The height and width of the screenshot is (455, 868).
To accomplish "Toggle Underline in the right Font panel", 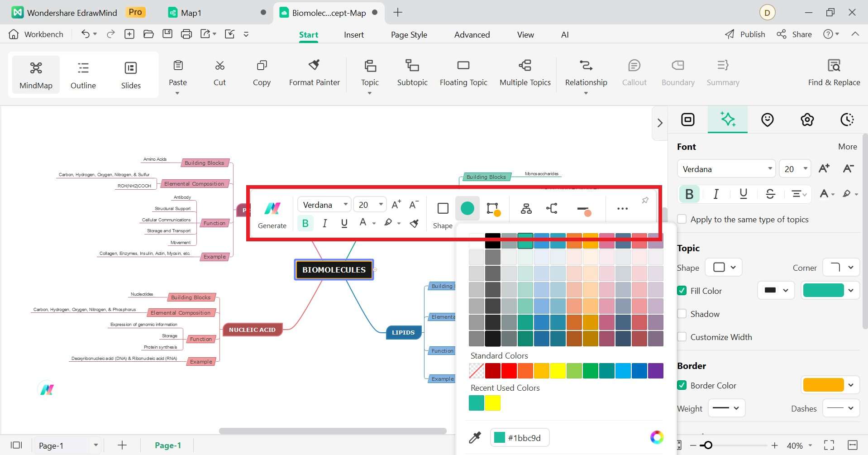I will 743,194.
